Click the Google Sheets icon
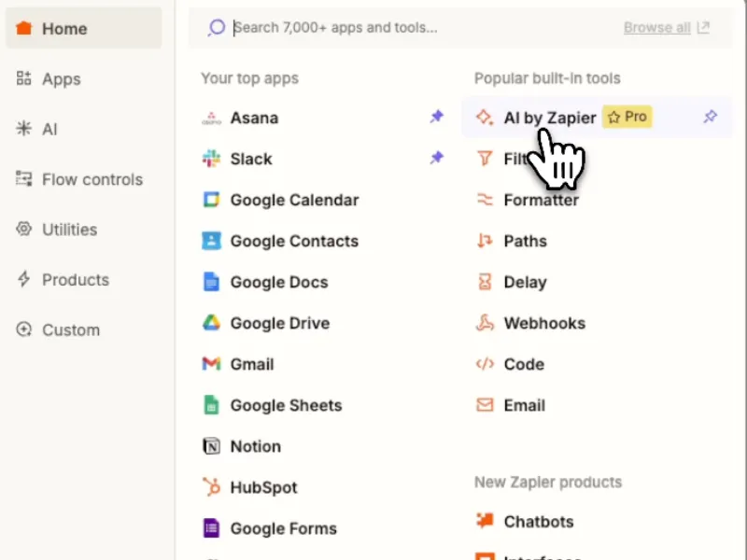Screen dimensions: 747x560 [212, 405]
